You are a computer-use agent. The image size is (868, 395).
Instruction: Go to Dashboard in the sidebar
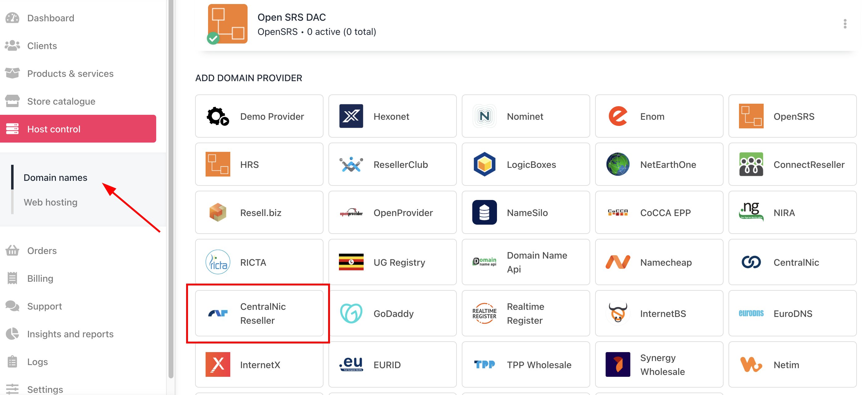point(51,18)
